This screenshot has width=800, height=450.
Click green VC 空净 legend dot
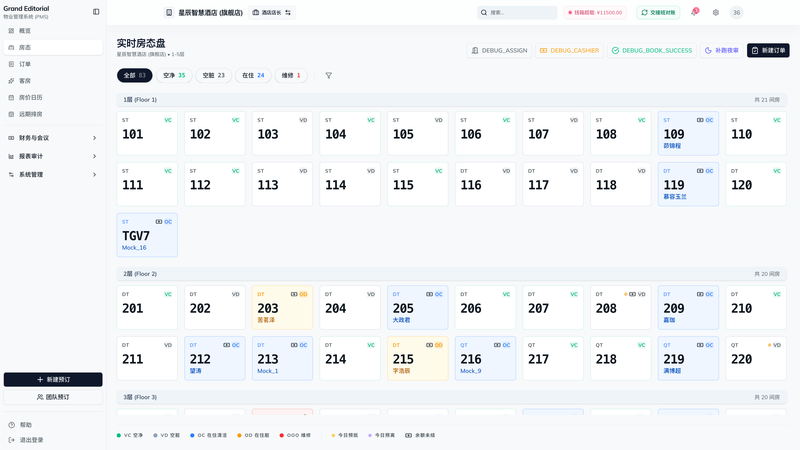(x=119, y=436)
